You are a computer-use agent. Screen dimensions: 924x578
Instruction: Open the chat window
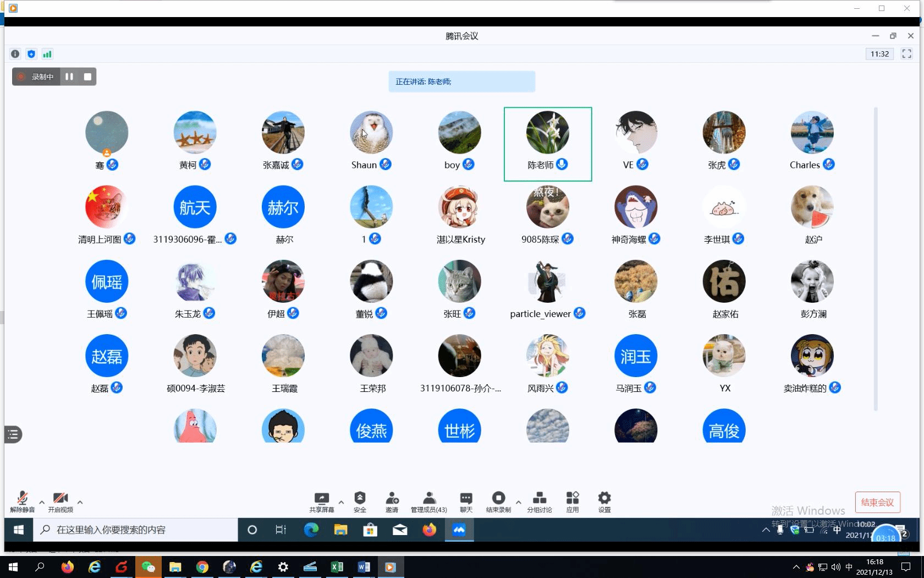click(466, 501)
